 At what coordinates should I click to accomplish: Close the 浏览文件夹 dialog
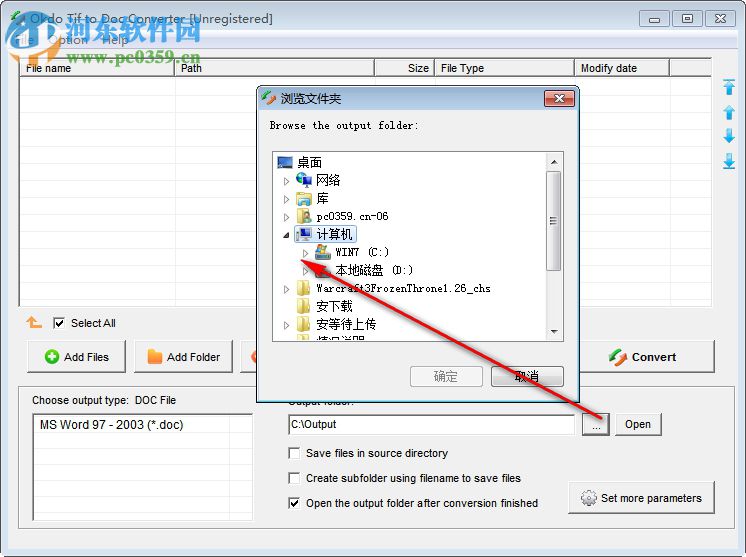(560, 98)
